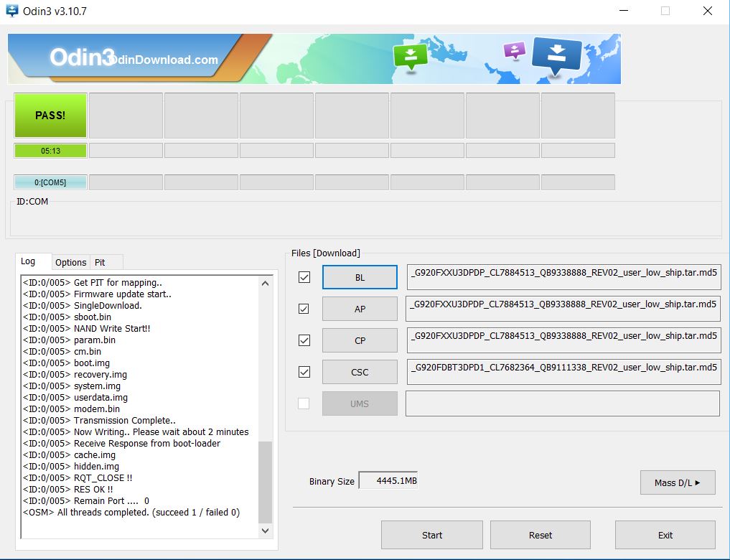Toggle the CSC file checkbox

tap(304, 372)
